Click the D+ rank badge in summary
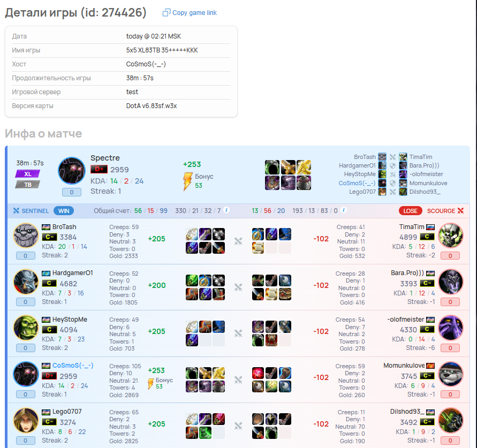This screenshot has height=448, width=477. point(99,169)
